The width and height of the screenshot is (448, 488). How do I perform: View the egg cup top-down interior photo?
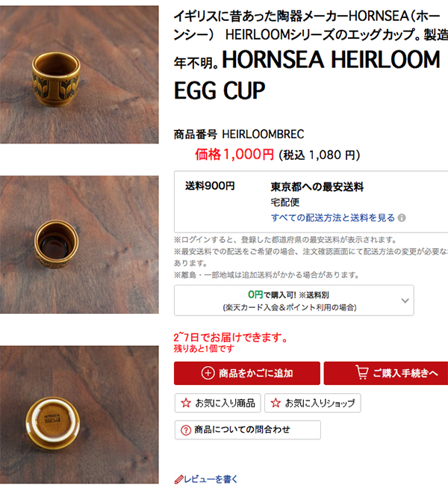tap(79, 244)
